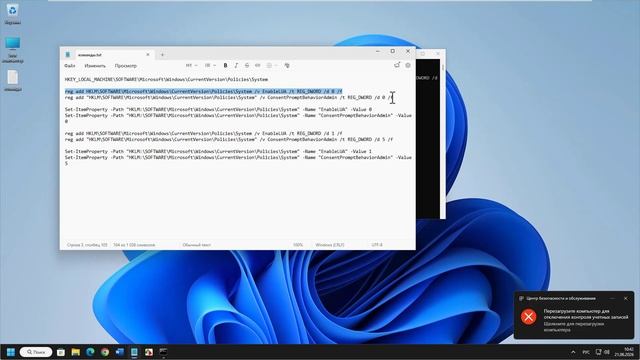This screenshot has height=360, width=640.
Task: Click the HKEY_LOCAL_MACHINE registry path line
Action: 167,79
